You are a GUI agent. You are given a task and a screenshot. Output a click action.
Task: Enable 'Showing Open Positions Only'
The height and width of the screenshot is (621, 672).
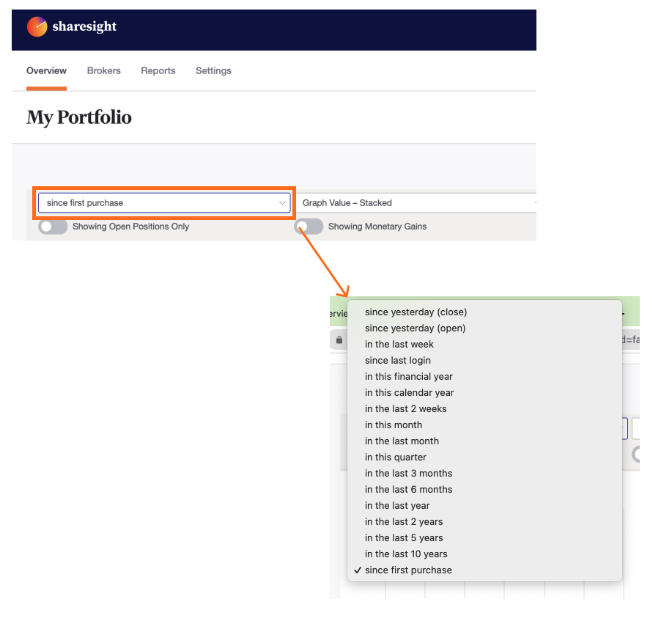[52, 227]
